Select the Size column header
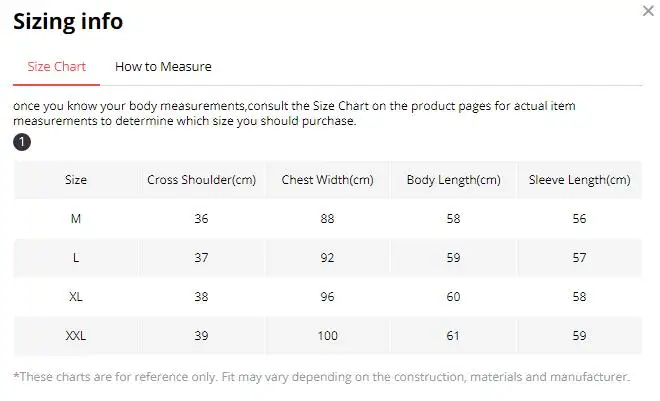 pyautogui.click(x=76, y=180)
